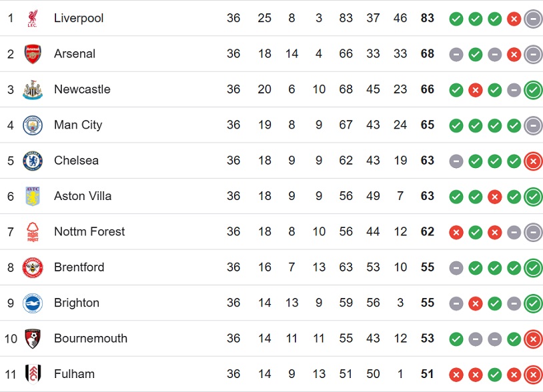The width and height of the screenshot is (543, 392).
Task: Click the Brentford bee crest
Action: click(x=33, y=267)
